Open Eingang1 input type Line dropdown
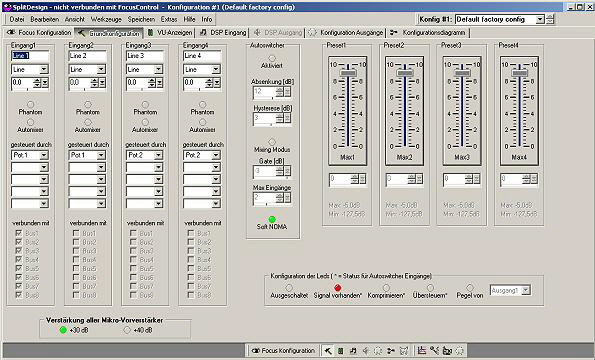 tap(44, 69)
